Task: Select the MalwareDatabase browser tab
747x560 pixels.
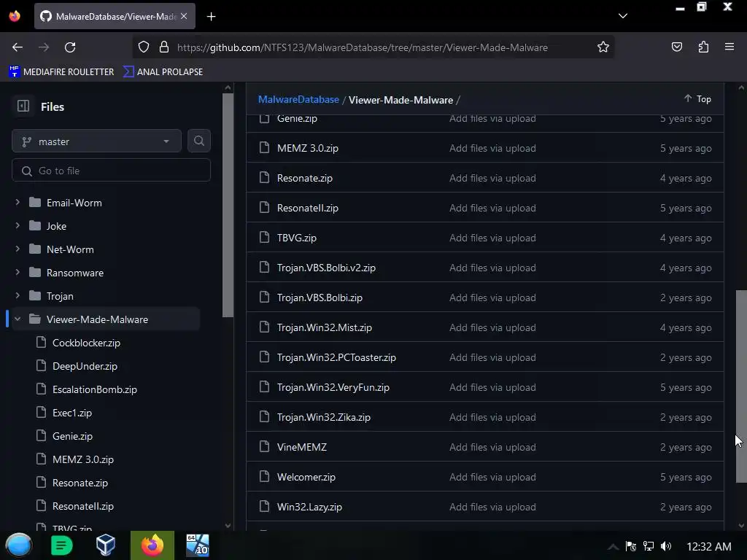Action: tap(115, 16)
